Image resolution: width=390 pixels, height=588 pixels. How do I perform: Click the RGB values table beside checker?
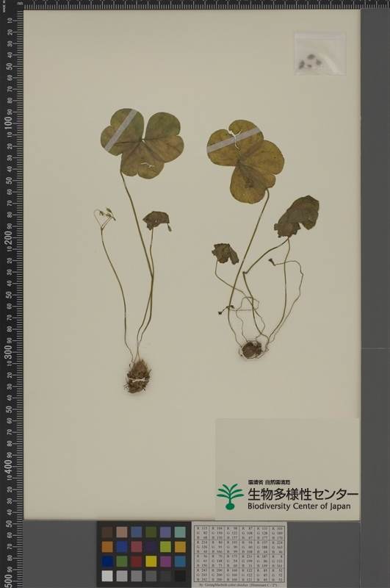click(x=239, y=553)
